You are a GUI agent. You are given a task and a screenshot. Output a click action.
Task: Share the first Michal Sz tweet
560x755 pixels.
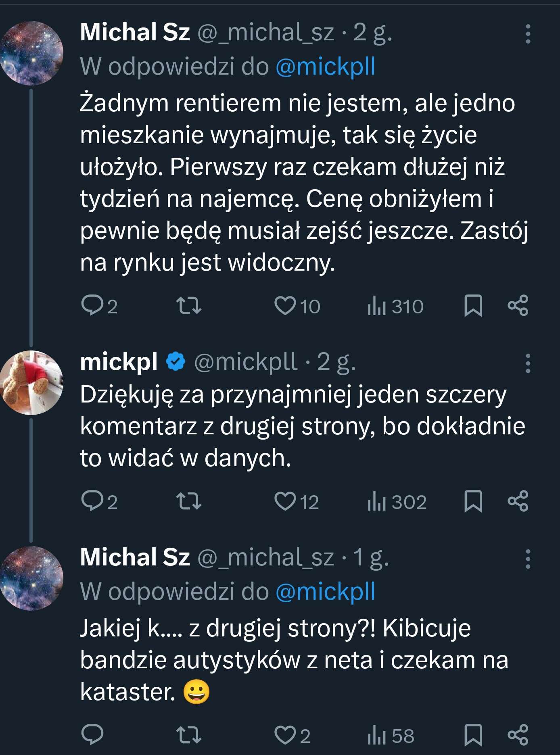point(518,305)
